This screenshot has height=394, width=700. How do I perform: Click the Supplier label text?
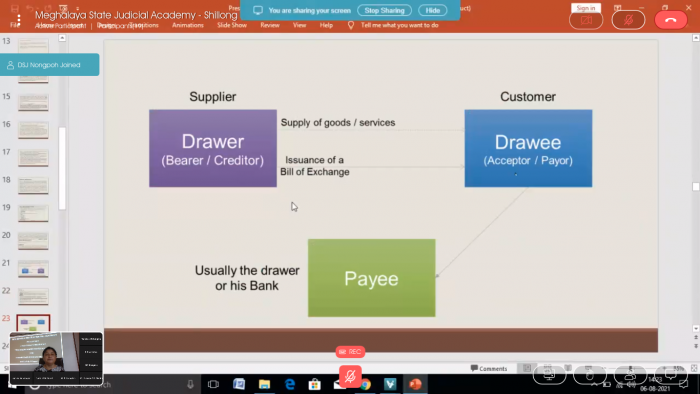coord(212,97)
